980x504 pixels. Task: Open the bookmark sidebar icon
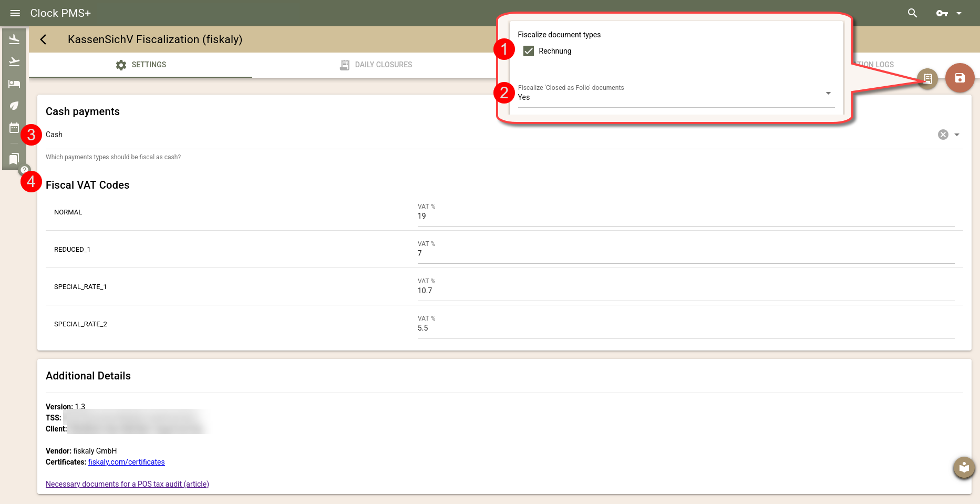[x=14, y=159]
